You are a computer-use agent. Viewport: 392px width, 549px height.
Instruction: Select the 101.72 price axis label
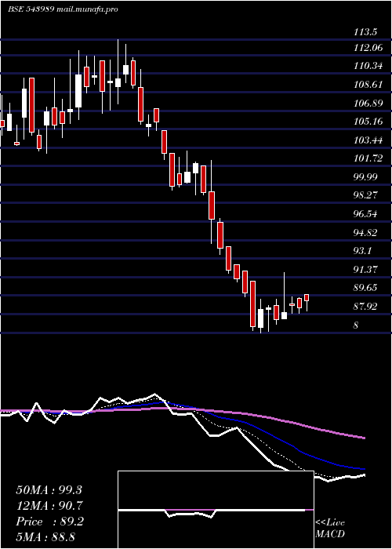coord(368,158)
